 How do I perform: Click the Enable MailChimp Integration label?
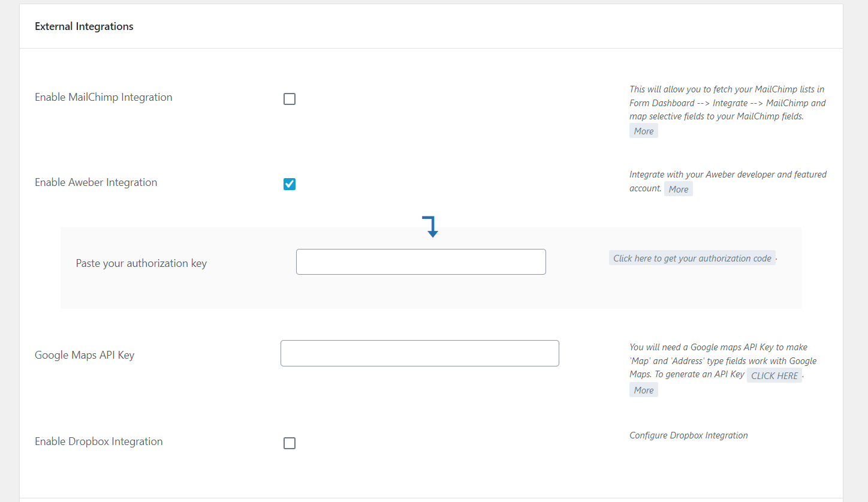[104, 97]
